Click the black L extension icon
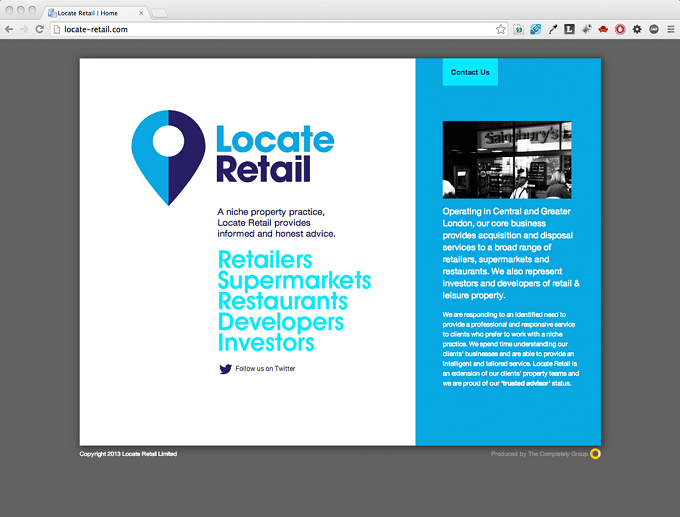680x517 pixels. (x=569, y=29)
